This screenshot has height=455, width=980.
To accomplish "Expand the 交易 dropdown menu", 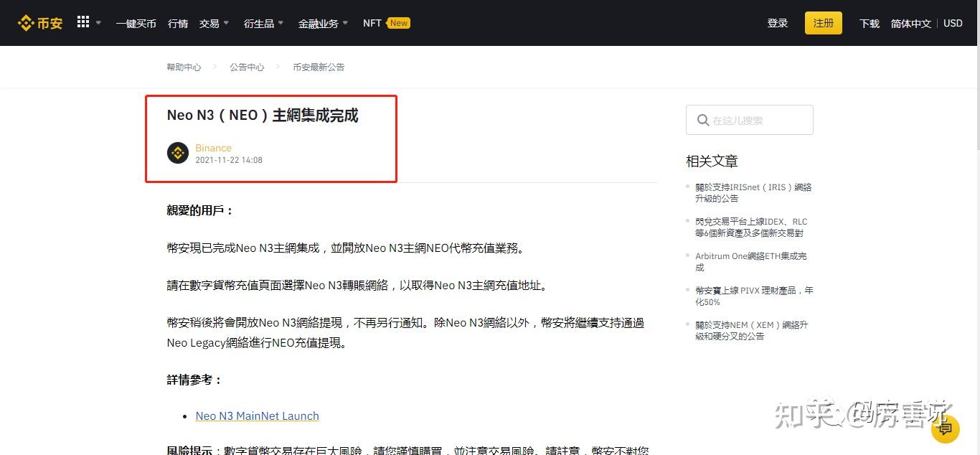I will 215,23.
